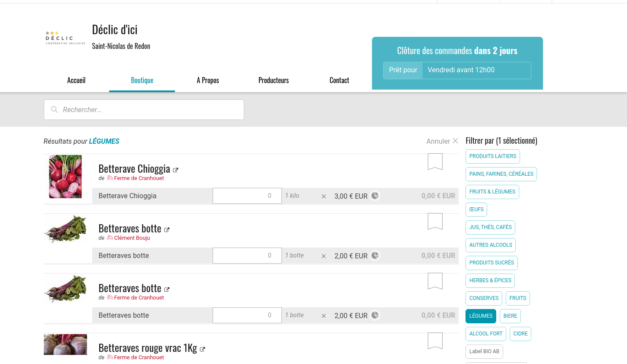Open external link icon beside Betteraves rouge vrac 1Kg
The height and width of the screenshot is (364, 627).
(x=202, y=349)
